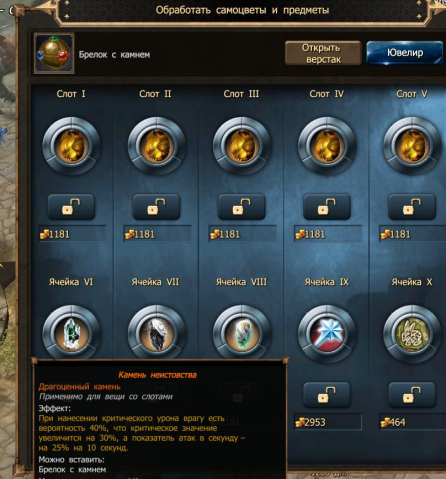Screen dimensions: 446x479
Task: Click the amber gem in Слот V
Action: (x=412, y=146)
